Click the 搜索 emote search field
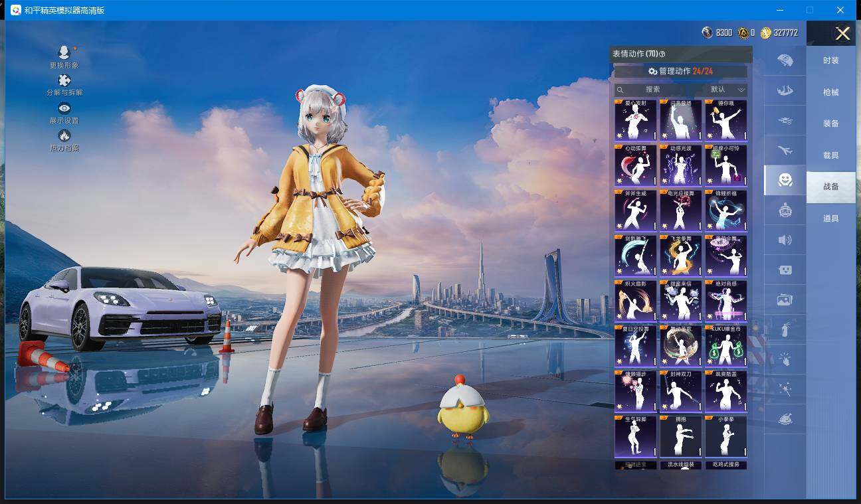This screenshot has width=861, height=504. [652, 90]
